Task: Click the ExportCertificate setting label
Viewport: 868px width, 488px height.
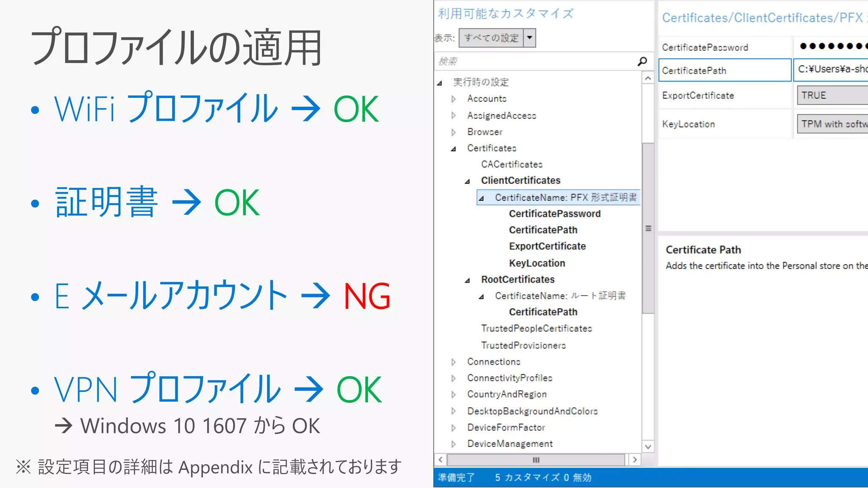Action: (698, 96)
